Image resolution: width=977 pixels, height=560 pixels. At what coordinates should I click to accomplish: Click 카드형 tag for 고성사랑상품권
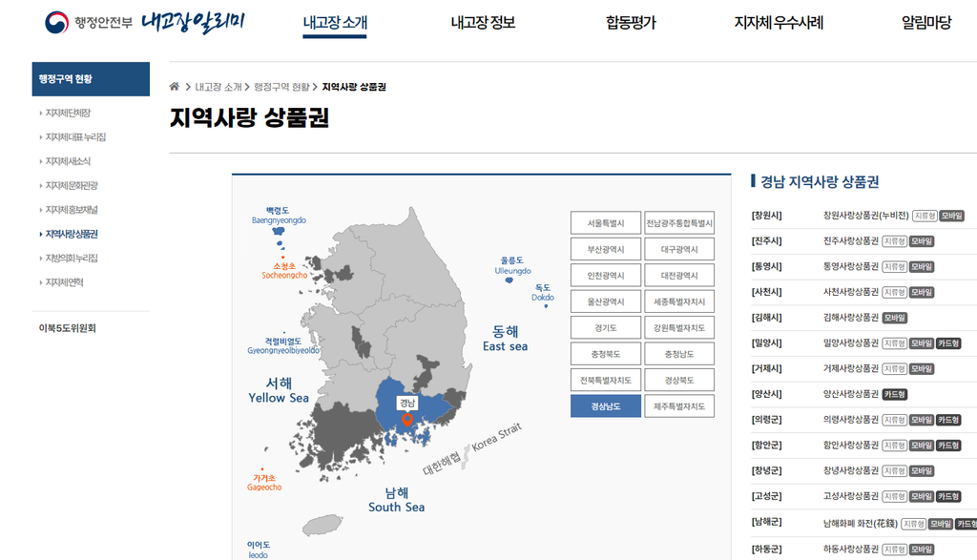947,496
